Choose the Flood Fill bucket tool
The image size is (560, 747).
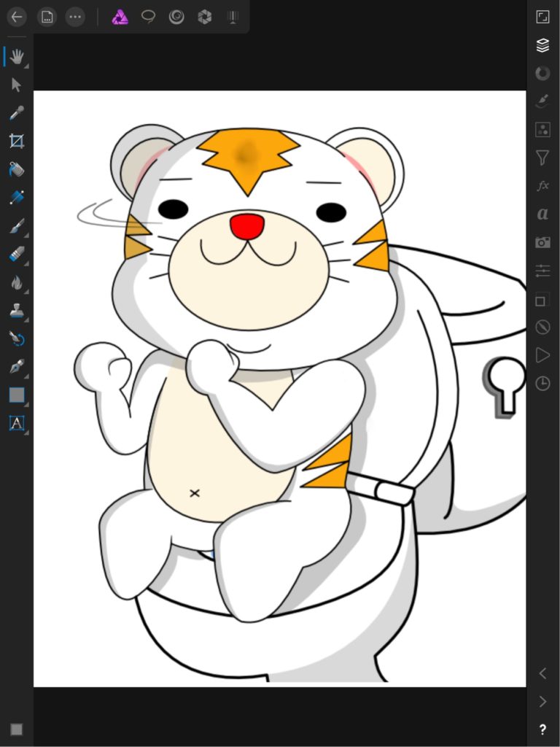coord(16,169)
